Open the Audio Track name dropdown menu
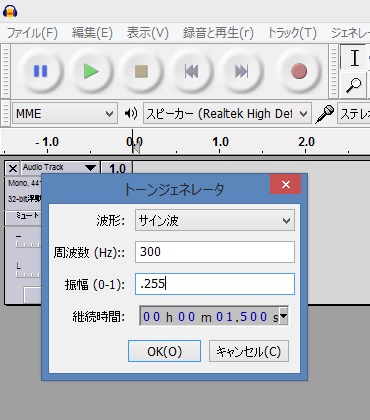The height and width of the screenshot is (420, 370). (60, 167)
